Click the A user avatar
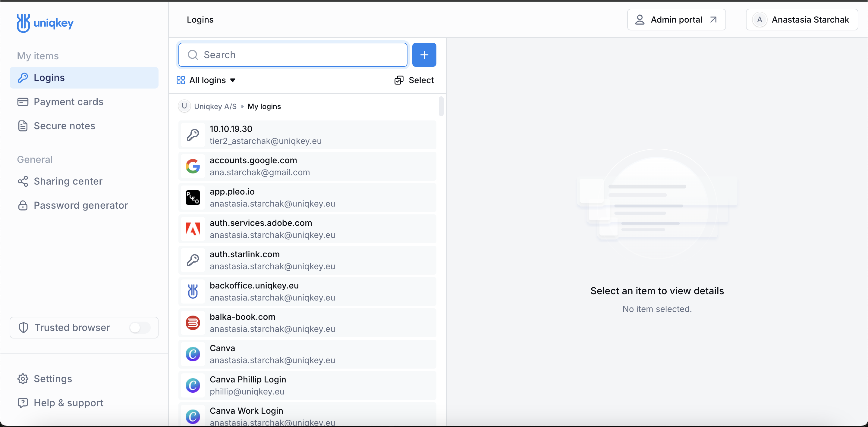Image resolution: width=868 pixels, height=427 pixels. point(759,20)
